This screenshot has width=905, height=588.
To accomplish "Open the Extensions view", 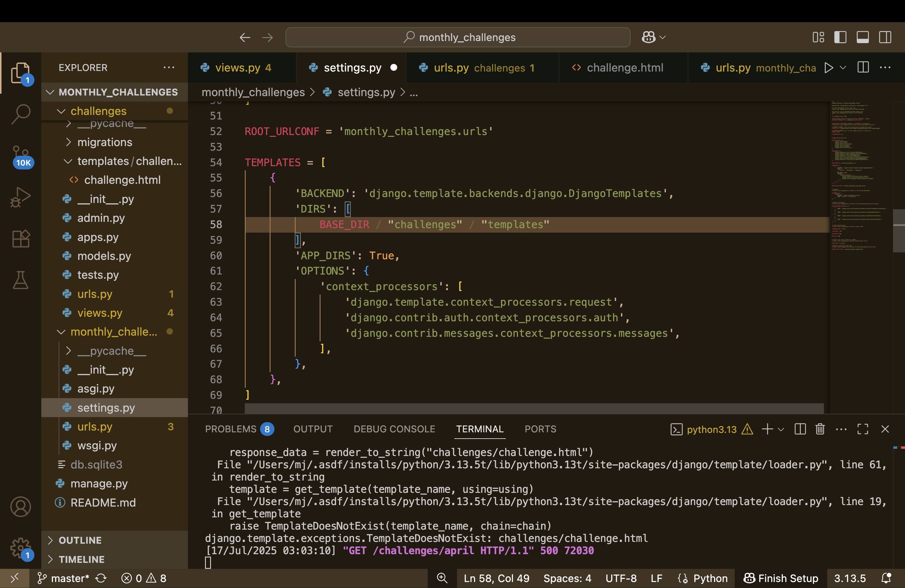I will pos(21,239).
